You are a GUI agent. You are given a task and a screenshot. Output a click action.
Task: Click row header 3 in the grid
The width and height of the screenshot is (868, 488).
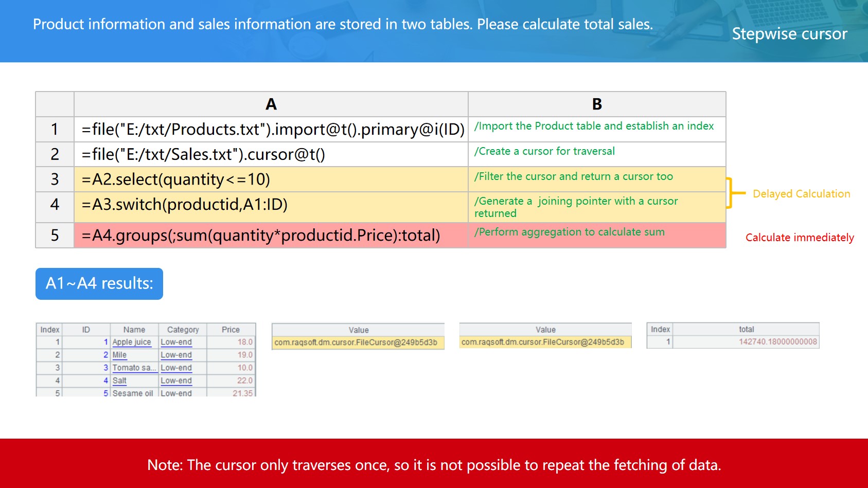[x=55, y=179]
